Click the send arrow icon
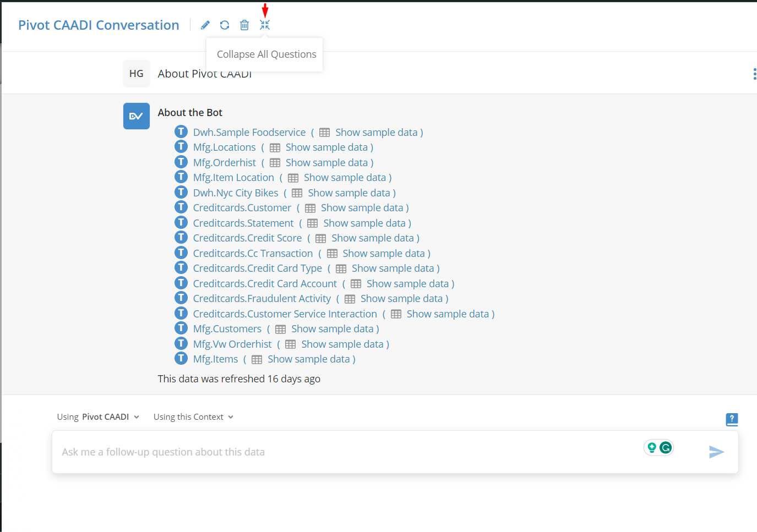The height and width of the screenshot is (532, 757). (x=716, y=452)
